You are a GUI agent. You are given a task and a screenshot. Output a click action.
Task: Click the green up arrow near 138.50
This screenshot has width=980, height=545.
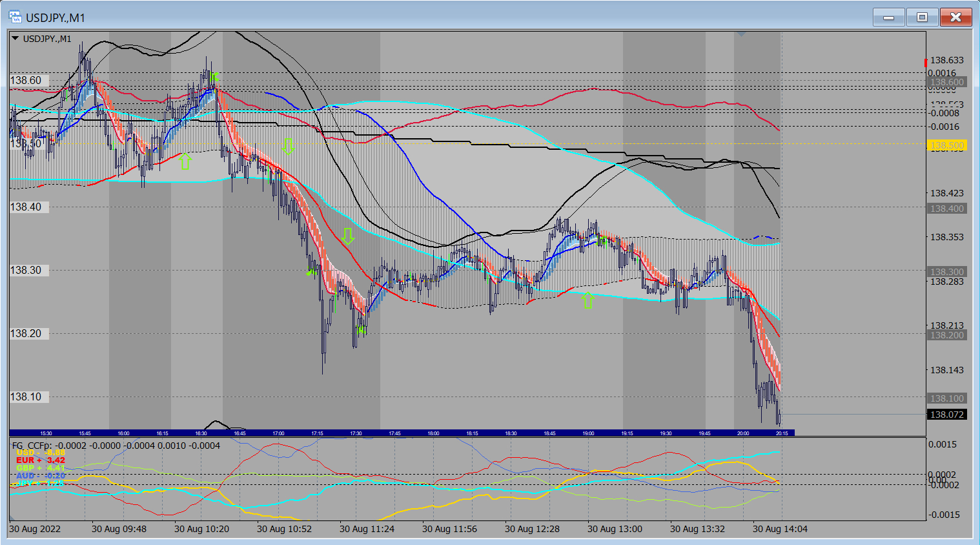[x=185, y=161]
